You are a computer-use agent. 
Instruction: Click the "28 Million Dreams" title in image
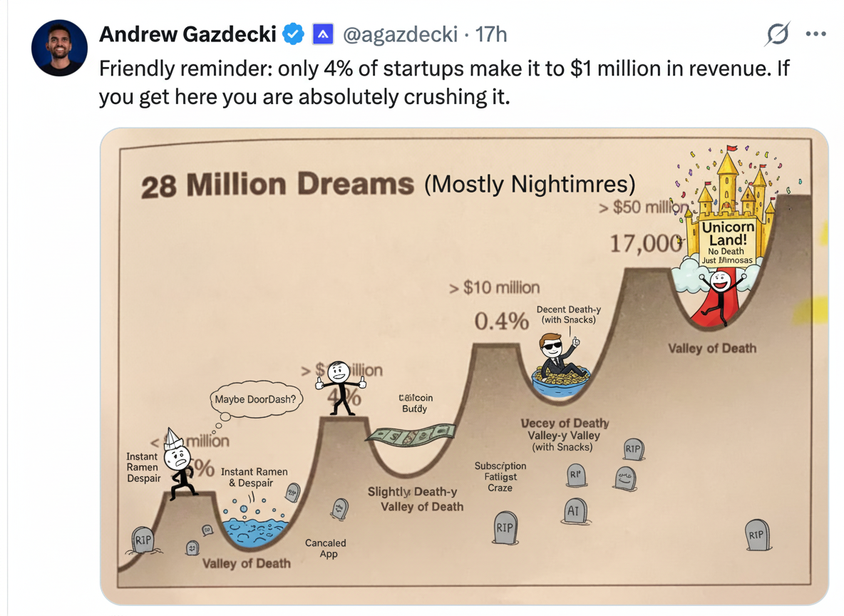277,186
